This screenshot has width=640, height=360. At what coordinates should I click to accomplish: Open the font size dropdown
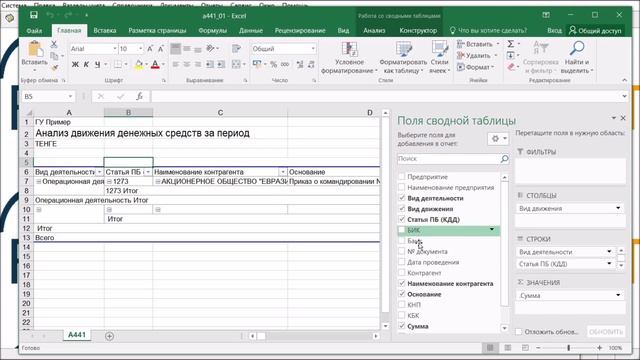pos(141,49)
